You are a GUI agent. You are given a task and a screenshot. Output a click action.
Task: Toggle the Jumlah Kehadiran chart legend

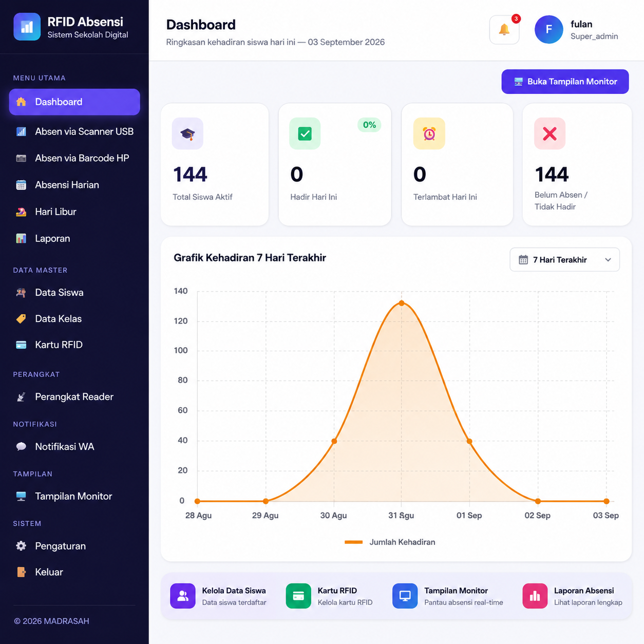point(390,542)
